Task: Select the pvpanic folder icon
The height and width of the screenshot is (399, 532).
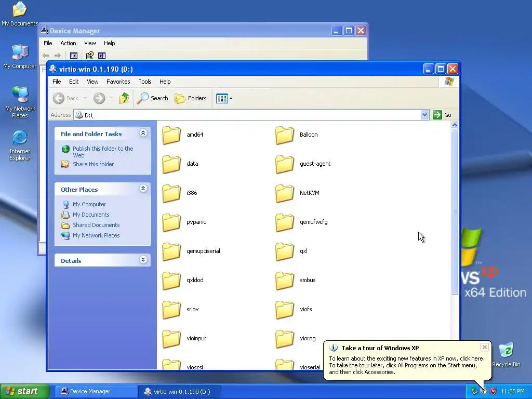Action: [171, 222]
